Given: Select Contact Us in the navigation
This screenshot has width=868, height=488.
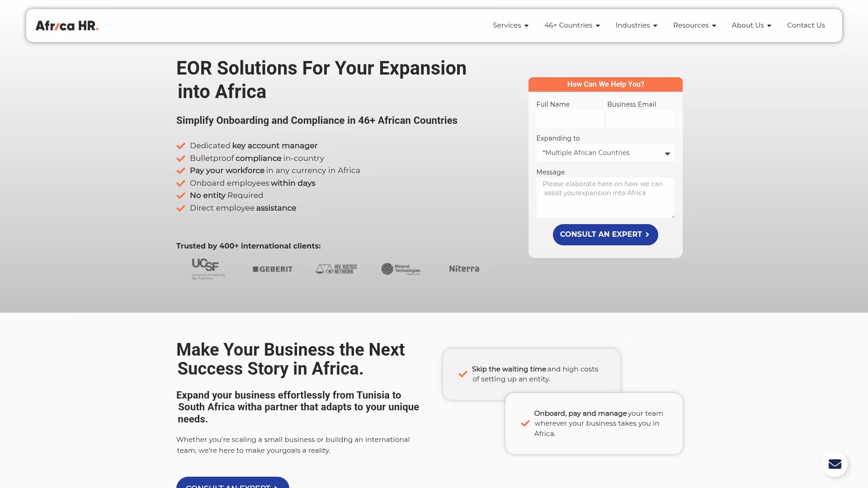Looking at the screenshot, I should pyautogui.click(x=806, y=25).
